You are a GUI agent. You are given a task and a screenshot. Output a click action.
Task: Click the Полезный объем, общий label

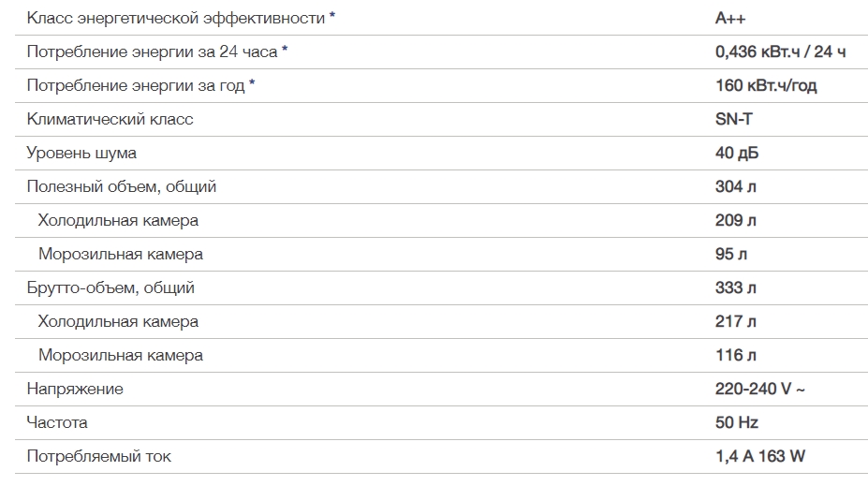pos(121,187)
